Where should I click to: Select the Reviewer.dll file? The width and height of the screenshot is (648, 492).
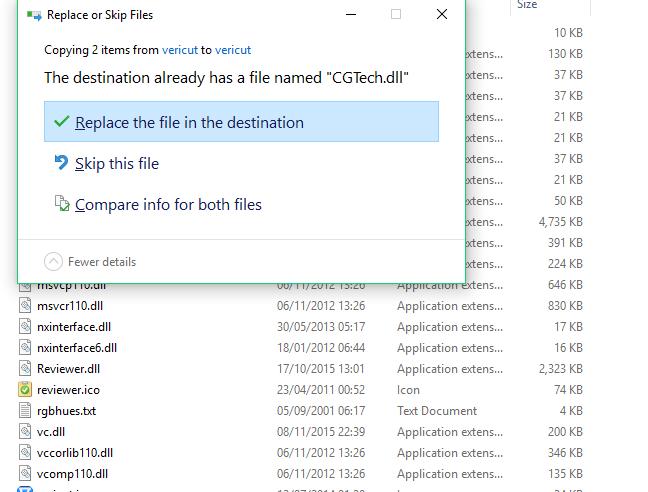tap(68, 369)
